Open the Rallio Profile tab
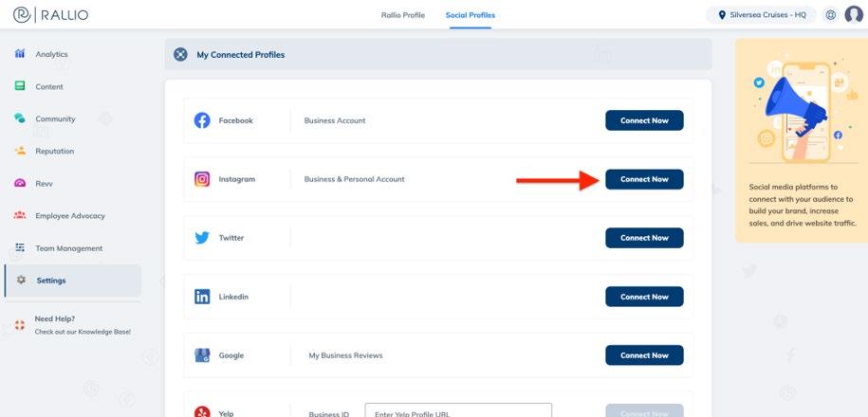The width and height of the screenshot is (868, 417). point(403,15)
